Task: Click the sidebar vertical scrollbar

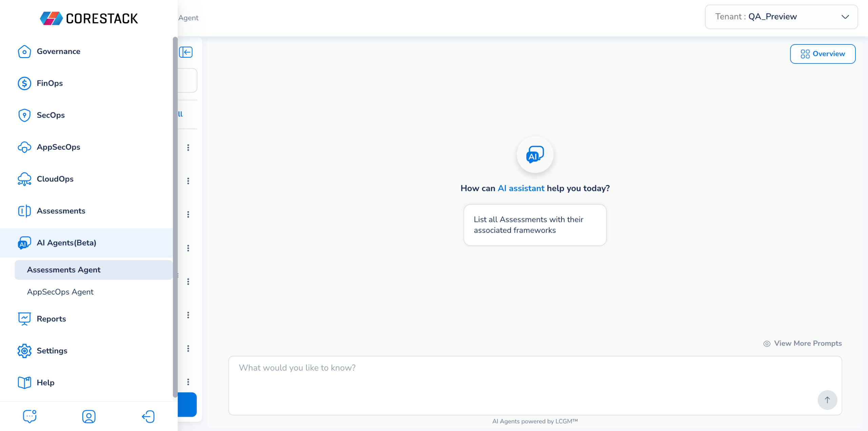Action: 175,217
